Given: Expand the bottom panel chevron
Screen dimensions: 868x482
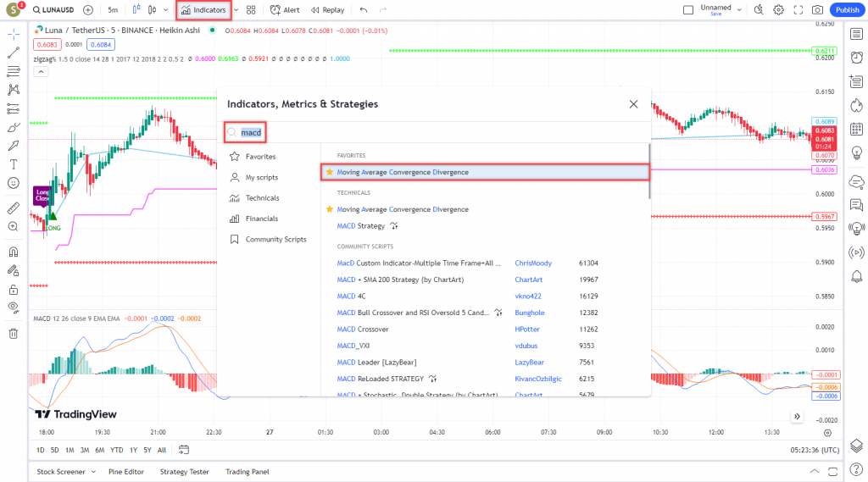Looking at the screenshot, I should pos(815,472).
